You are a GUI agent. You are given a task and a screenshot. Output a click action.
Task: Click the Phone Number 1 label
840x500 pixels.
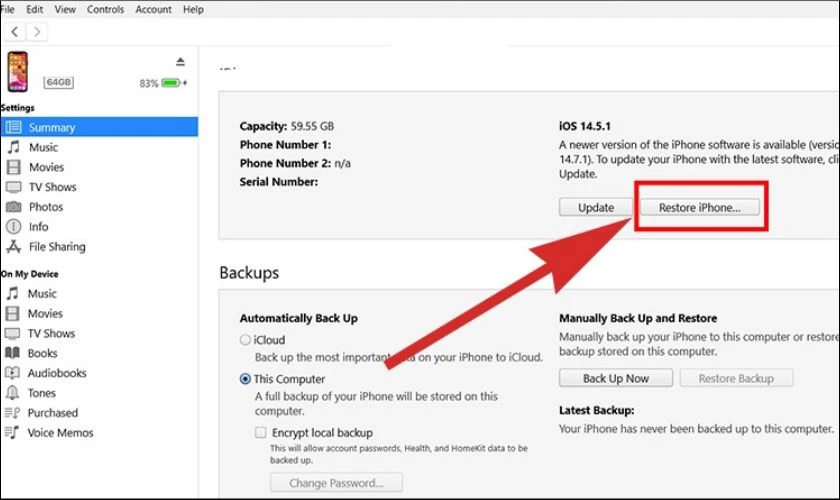click(x=285, y=145)
